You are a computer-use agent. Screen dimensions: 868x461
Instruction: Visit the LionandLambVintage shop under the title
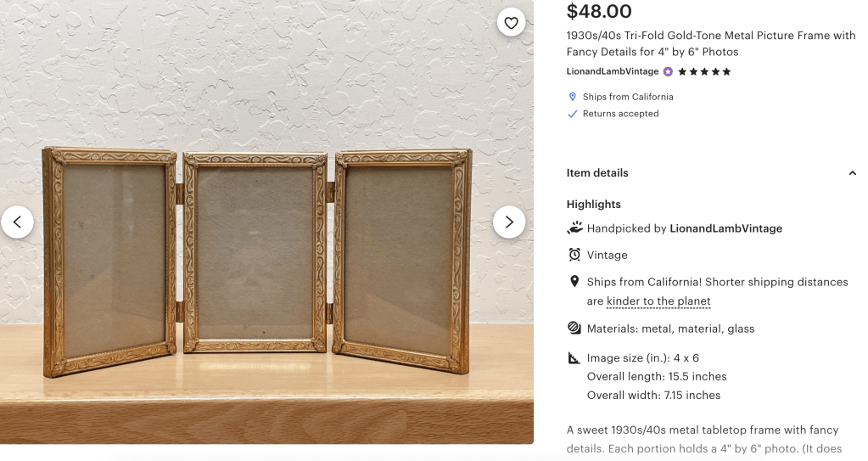(x=613, y=72)
